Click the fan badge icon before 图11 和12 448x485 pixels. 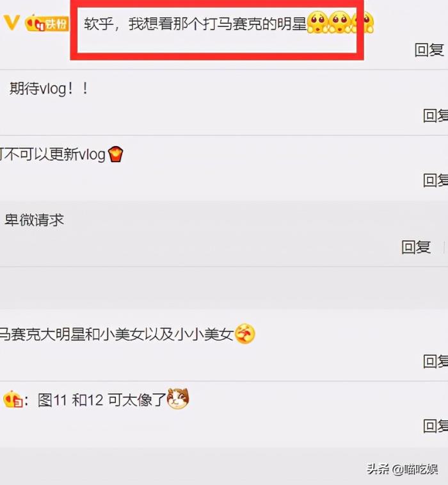tap(13, 399)
